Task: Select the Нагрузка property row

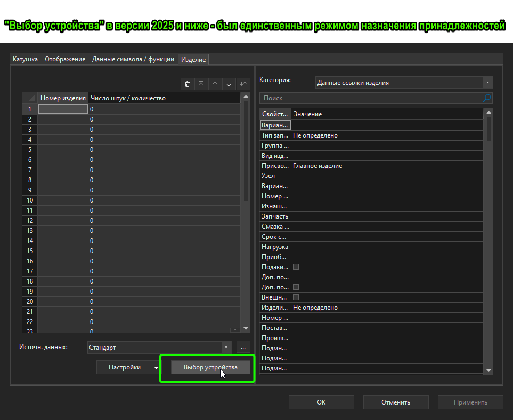Action: (372, 247)
